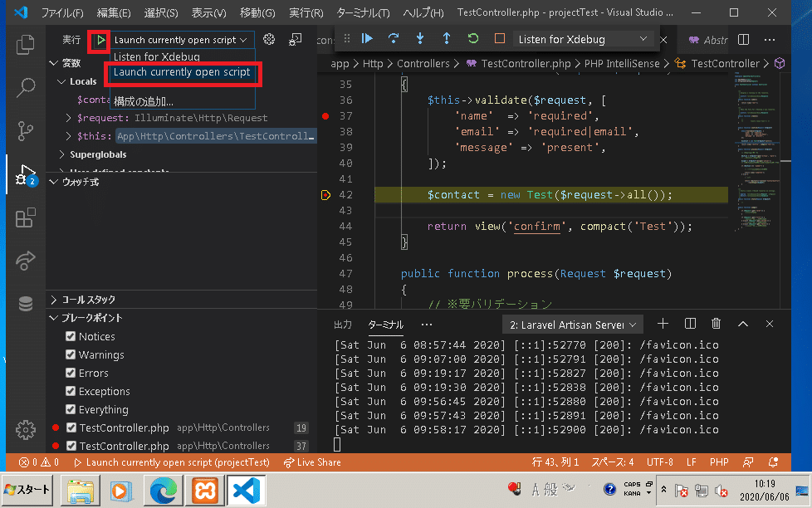Close the terminal panel

[x=770, y=325]
